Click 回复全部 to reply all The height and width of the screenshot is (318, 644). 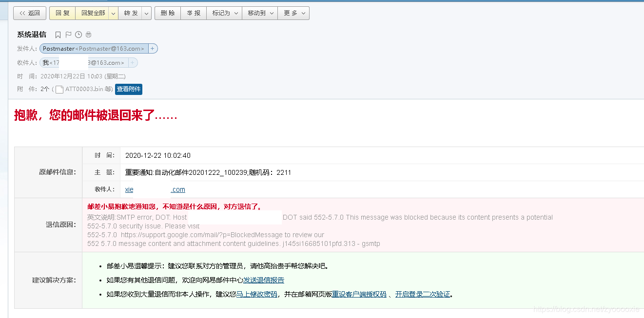point(93,13)
